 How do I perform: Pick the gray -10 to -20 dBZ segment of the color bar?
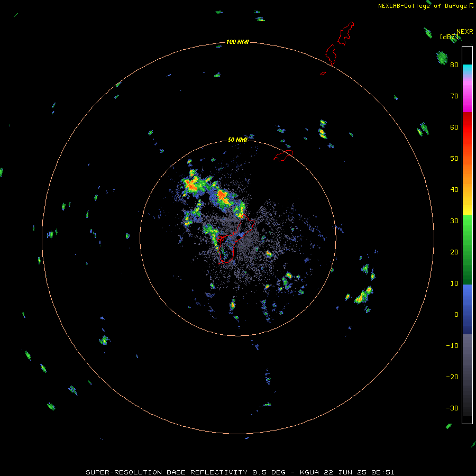pyautogui.click(x=467, y=361)
